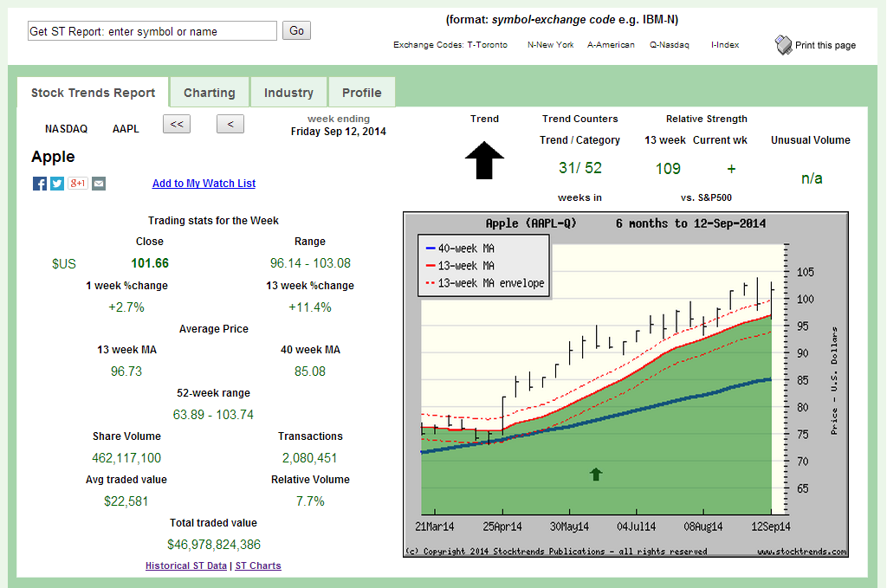
Task: Click the 40 week MA value 85.08
Action: tap(310, 371)
